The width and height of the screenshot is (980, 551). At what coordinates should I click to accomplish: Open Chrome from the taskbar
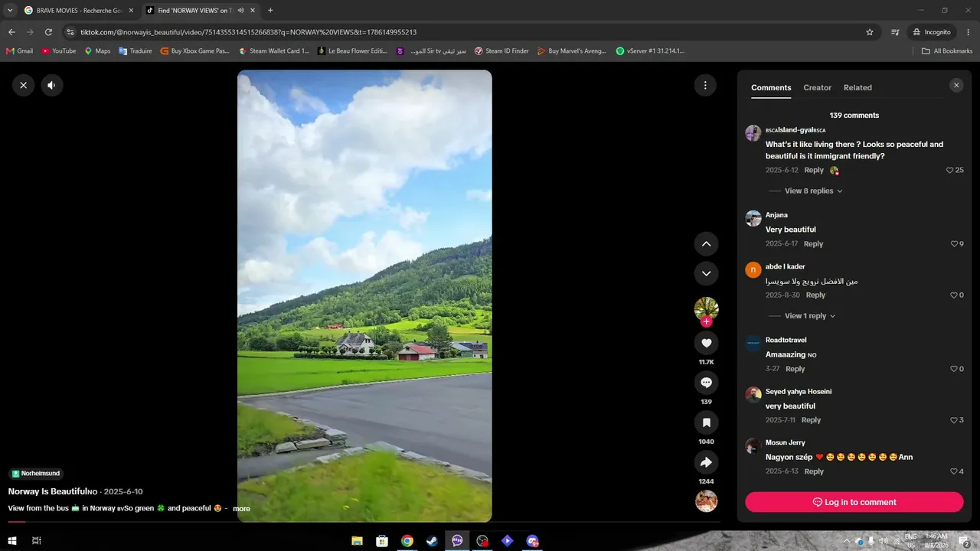tap(407, 541)
